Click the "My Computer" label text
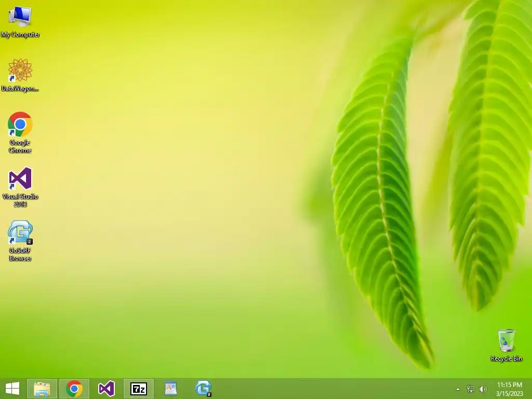This screenshot has height=399, width=532. click(x=20, y=34)
